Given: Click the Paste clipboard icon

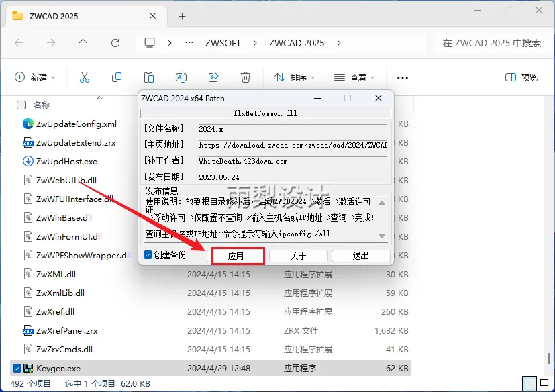Looking at the screenshot, I should (149, 77).
